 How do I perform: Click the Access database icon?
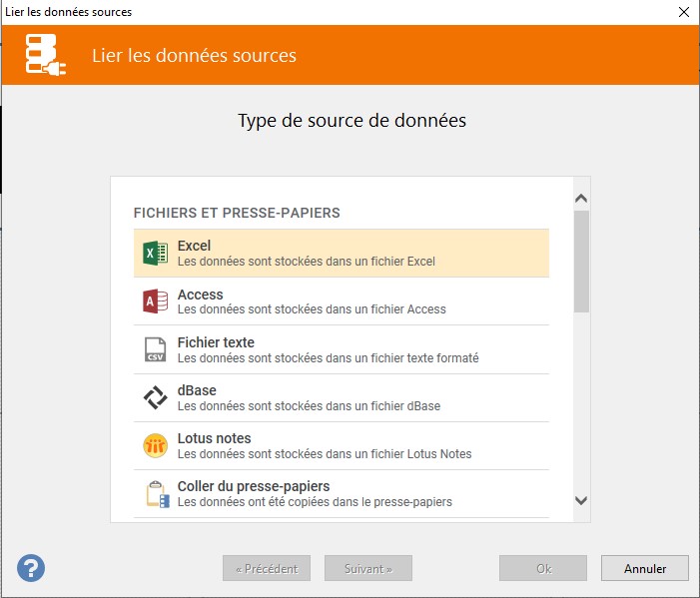pyautogui.click(x=155, y=301)
